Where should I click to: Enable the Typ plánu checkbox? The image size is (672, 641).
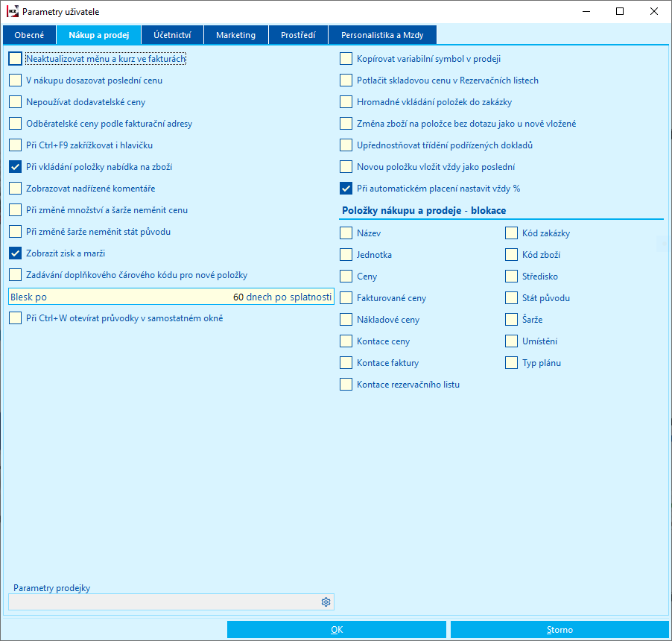coord(511,363)
